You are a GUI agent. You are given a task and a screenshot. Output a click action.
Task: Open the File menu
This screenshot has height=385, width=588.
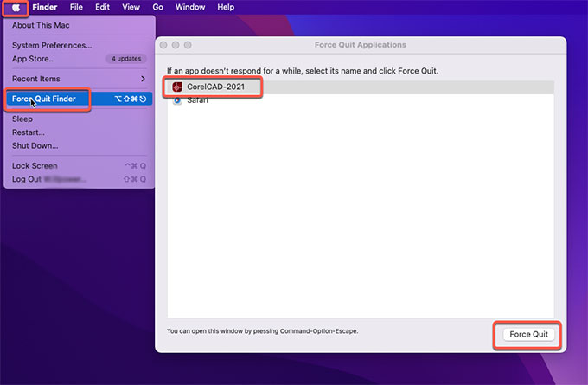point(76,7)
